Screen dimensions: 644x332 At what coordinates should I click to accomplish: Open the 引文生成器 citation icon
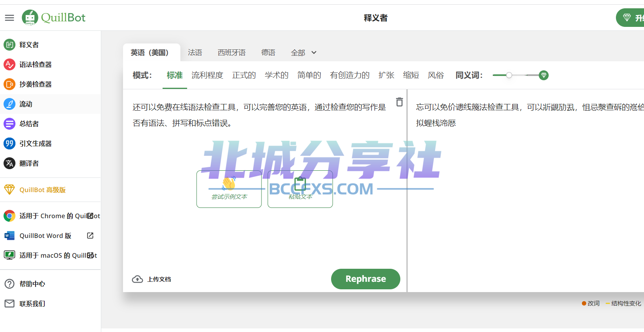pyautogui.click(x=9, y=143)
